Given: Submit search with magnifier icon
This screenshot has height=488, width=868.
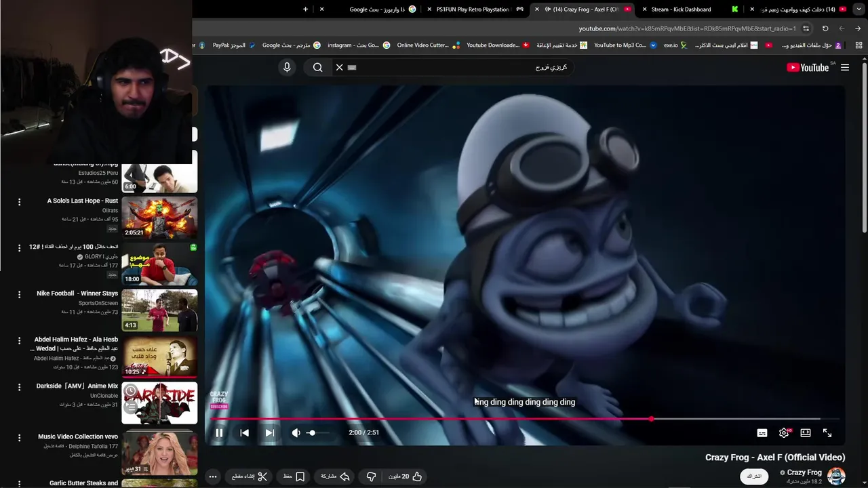Looking at the screenshot, I should pyautogui.click(x=317, y=67).
